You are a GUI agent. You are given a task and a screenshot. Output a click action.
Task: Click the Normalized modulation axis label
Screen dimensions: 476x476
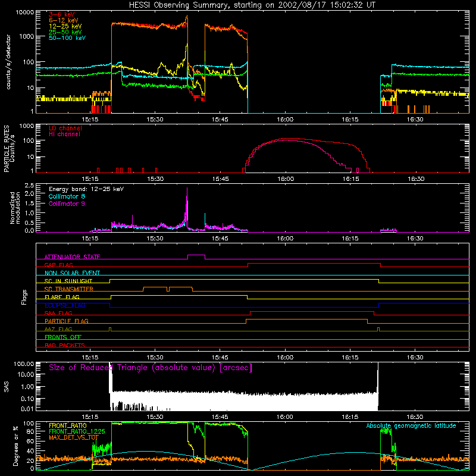tap(15, 208)
